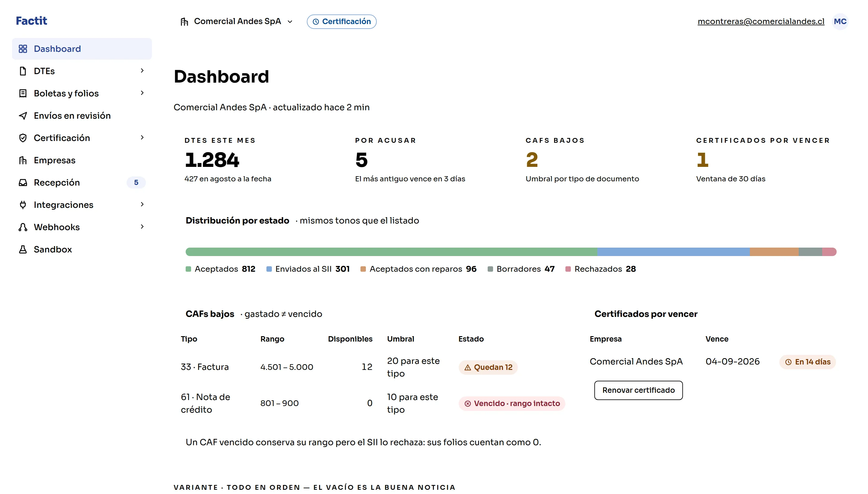The width and height of the screenshot is (868, 494).
Task: Click the Certificación shield icon in sidebar
Action: (x=23, y=138)
